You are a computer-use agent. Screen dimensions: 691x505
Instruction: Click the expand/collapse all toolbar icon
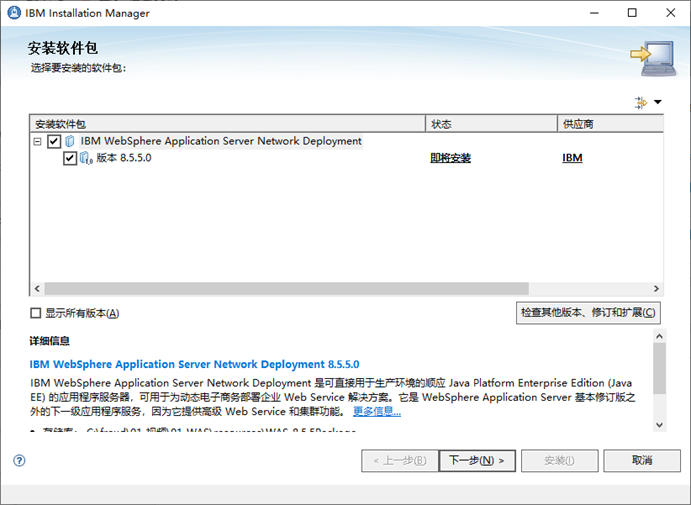640,102
